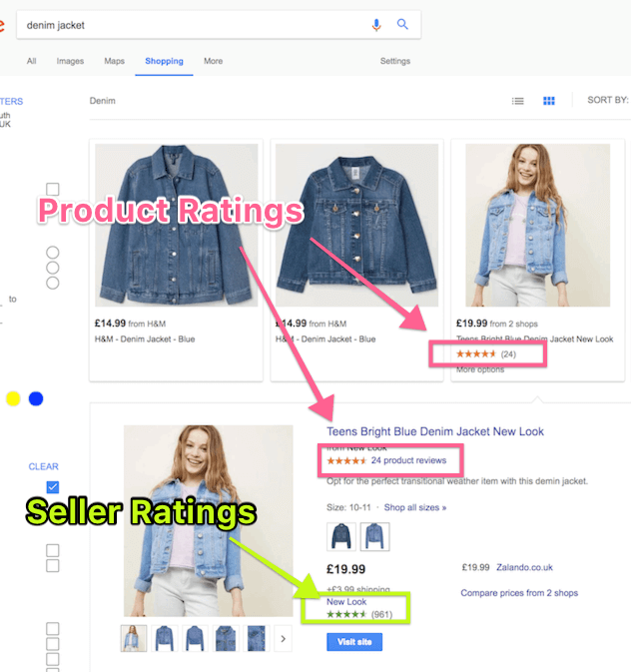Select first model photo carousel thumbnail
This screenshot has height=672, width=631.
pos(134,638)
